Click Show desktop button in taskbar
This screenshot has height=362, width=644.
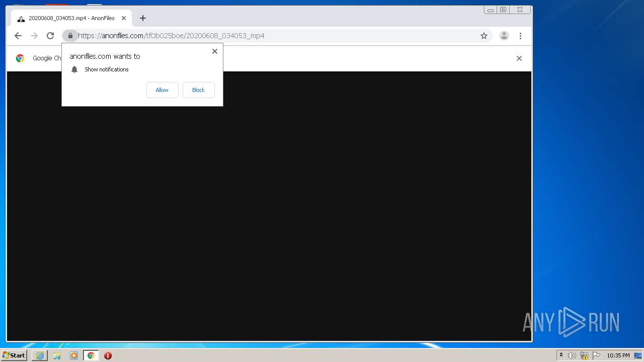(x=638, y=355)
